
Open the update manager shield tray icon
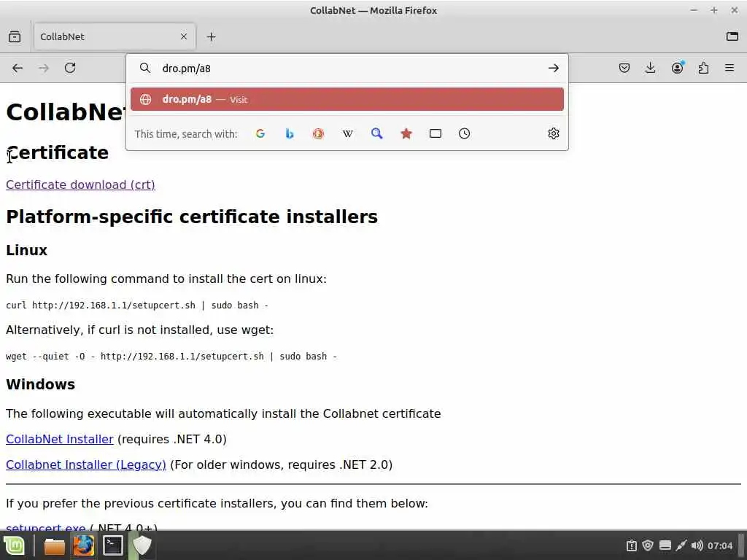pyautogui.click(x=648, y=545)
